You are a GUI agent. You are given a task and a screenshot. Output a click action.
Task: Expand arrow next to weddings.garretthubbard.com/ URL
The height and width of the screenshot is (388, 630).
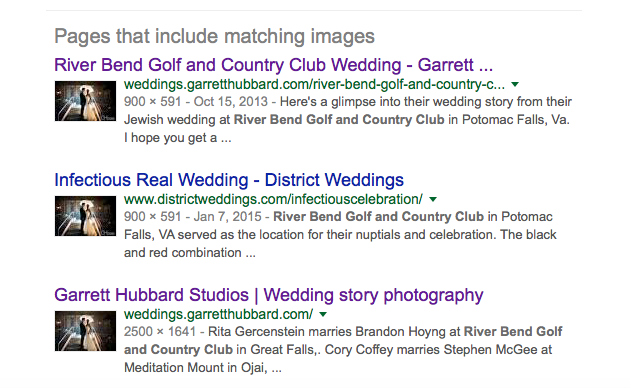[x=323, y=314]
